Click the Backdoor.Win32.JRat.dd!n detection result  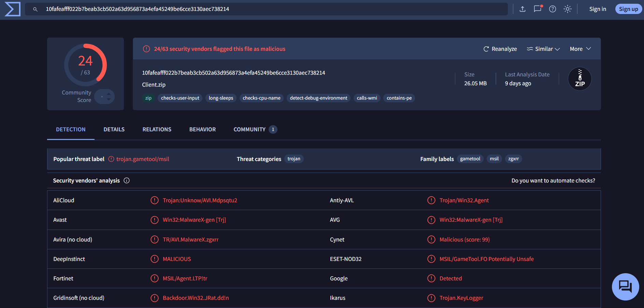click(x=196, y=298)
